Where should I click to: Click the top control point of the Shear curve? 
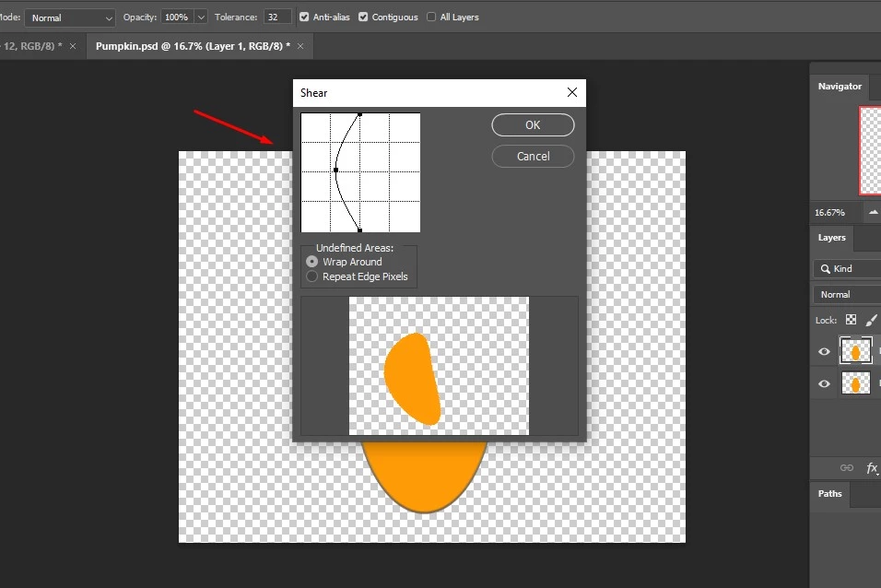point(360,114)
